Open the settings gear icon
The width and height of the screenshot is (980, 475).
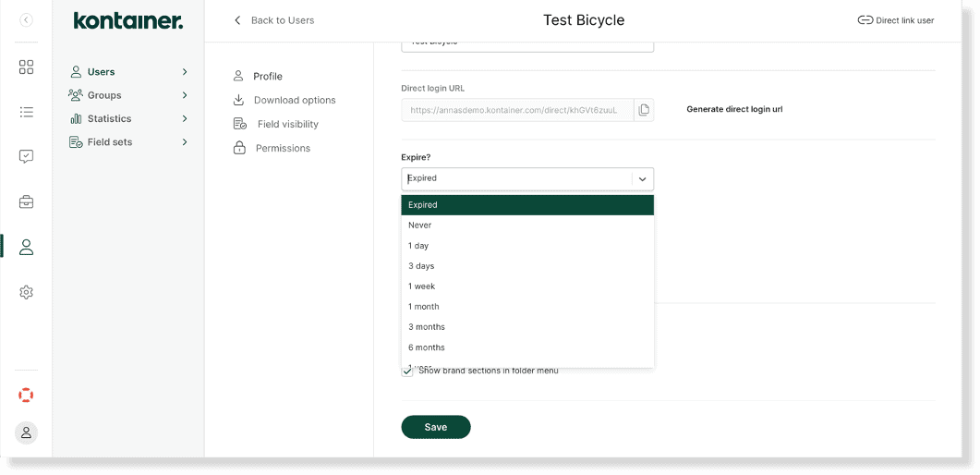(26, 292)
